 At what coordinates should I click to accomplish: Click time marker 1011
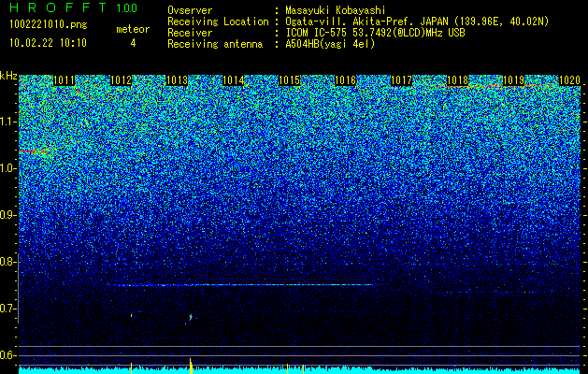click(64, 80)
